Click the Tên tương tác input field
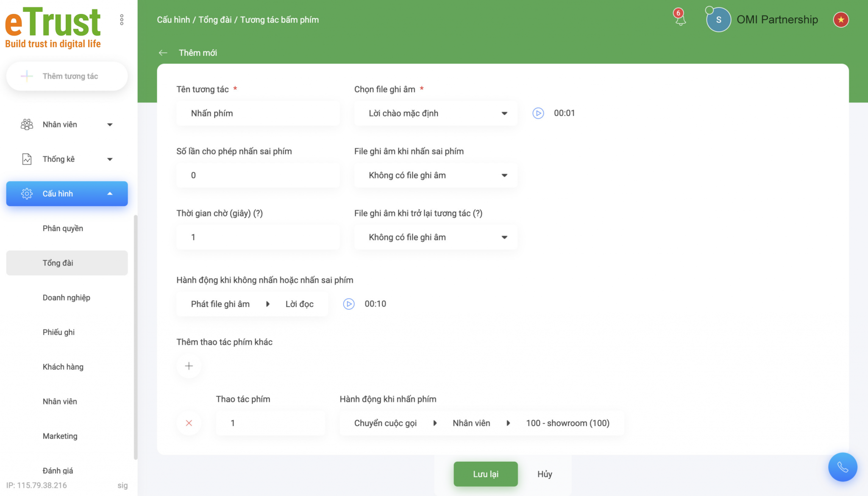This screenshot has width=868, height=496. (x=258, y=114)
